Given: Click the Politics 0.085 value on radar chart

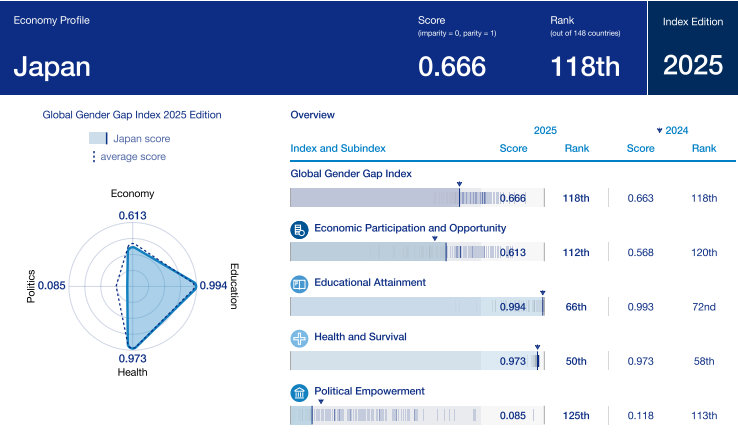Looking at the screenshot, I should (50, 286).
